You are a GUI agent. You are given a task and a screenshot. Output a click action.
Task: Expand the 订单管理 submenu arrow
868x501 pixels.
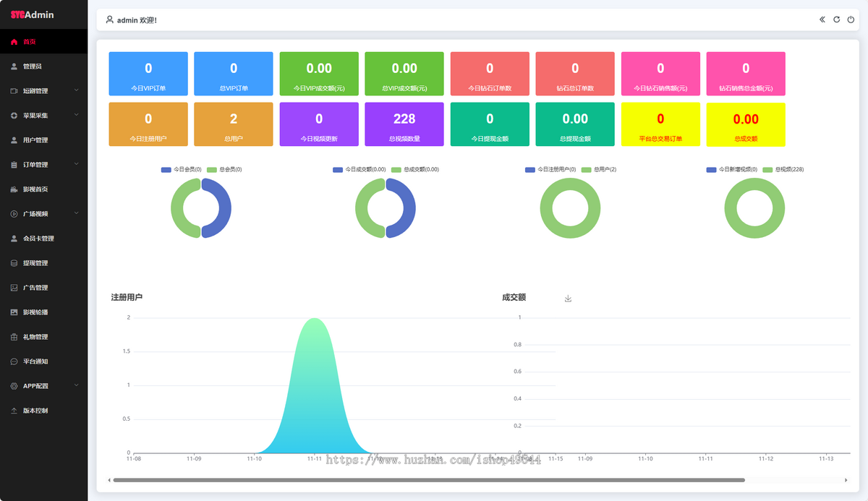point(76,164)
